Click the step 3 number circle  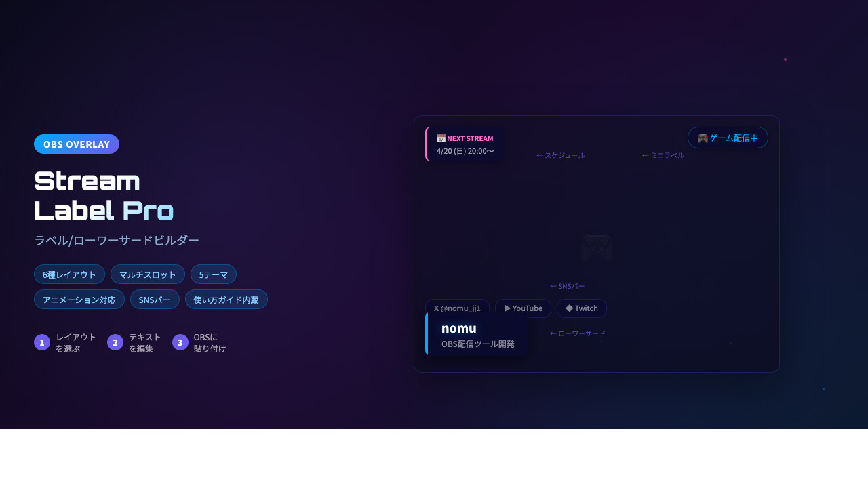coord(180,342)
